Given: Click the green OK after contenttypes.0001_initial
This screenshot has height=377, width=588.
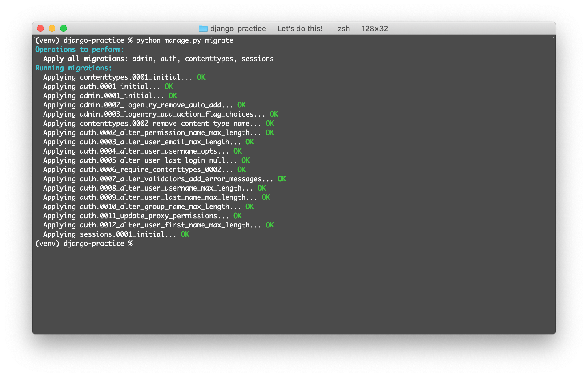Looking at the screenshot, I should click(201, 77).
